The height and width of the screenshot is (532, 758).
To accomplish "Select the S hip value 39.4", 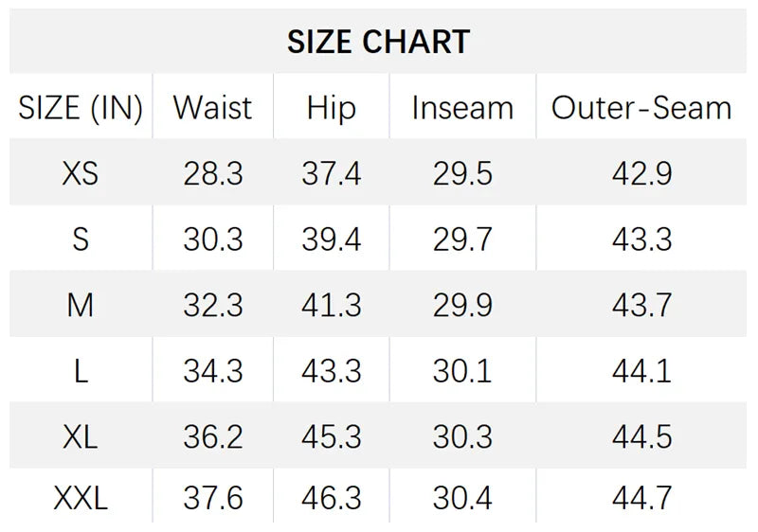I will point(332,239).
